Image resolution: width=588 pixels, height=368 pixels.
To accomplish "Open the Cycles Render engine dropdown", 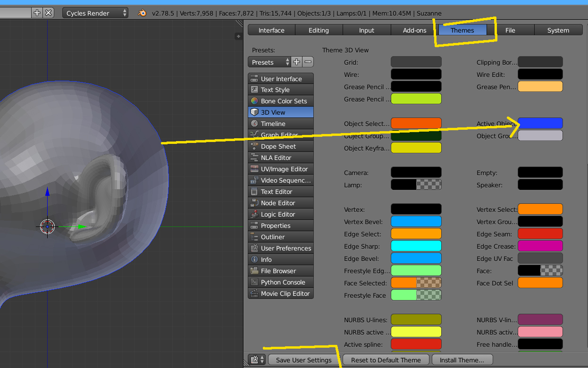I will [x=95, y=13].
